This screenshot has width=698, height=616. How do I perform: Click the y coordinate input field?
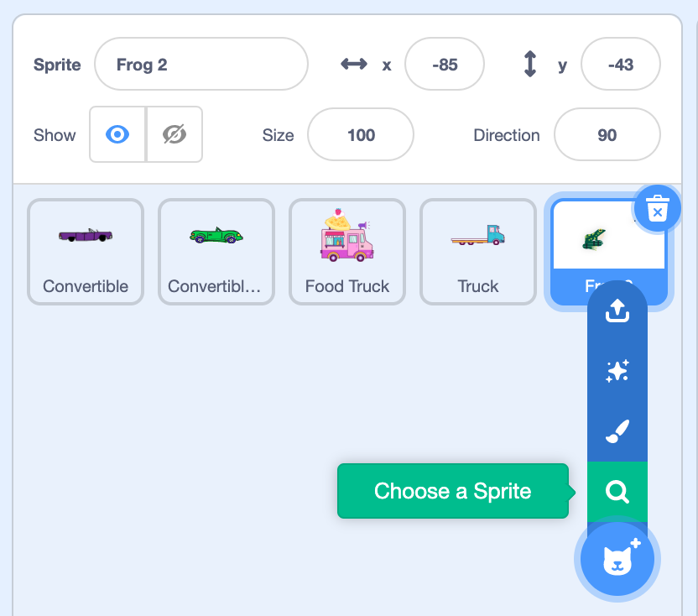[620, 65]
